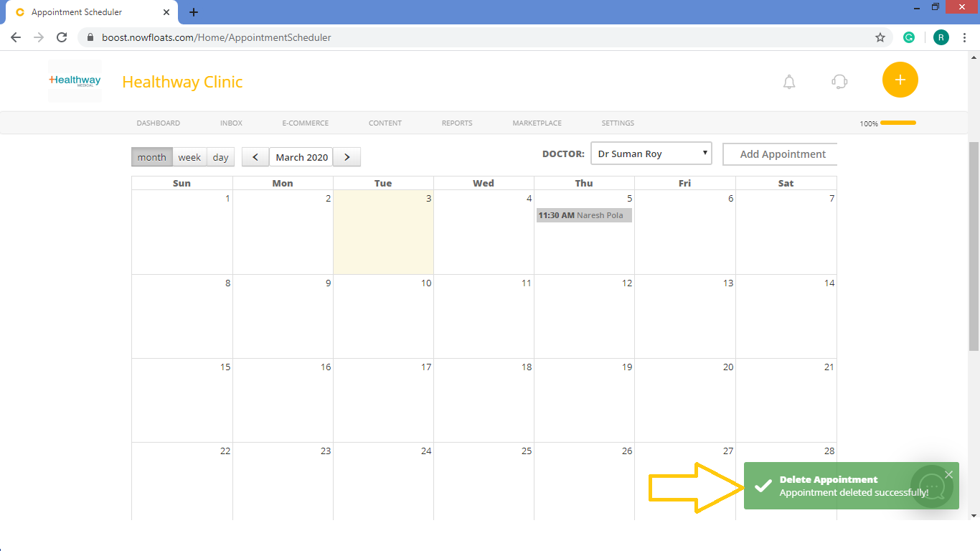View site security lock info
The width and height of the screenshot is (980, 551).
pos(90,37)
